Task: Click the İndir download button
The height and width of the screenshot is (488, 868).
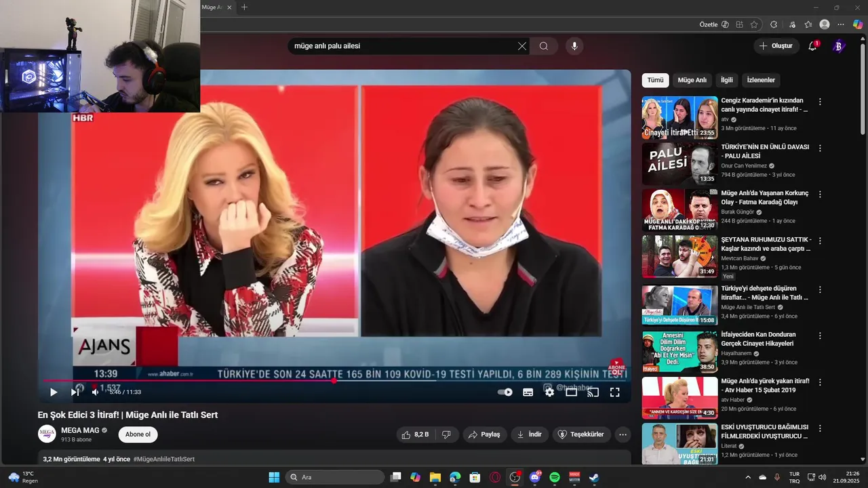Action: (530, 434)
